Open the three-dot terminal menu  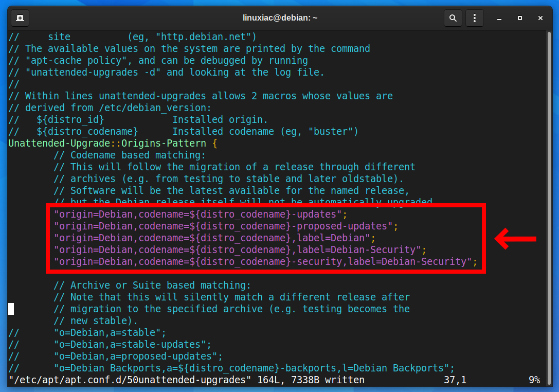[x=475, y=18]
